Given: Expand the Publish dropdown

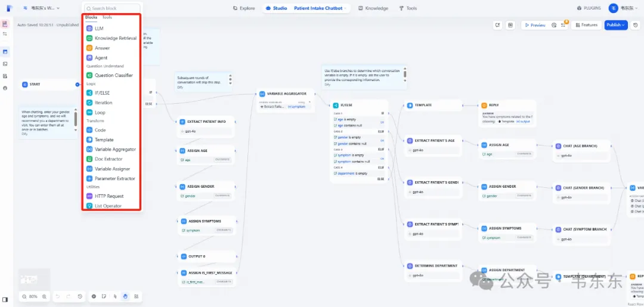Looking at the screenshot, I should [615, 25].
